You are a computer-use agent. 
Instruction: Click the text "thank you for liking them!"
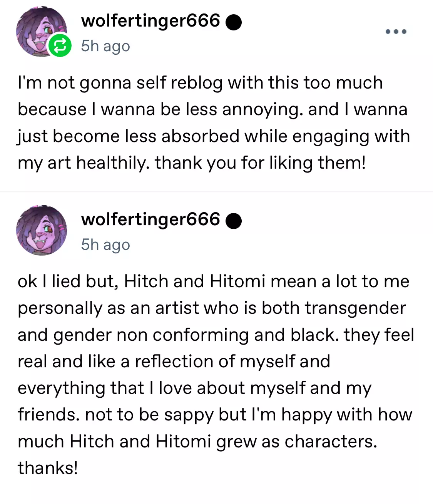(260, 163)
